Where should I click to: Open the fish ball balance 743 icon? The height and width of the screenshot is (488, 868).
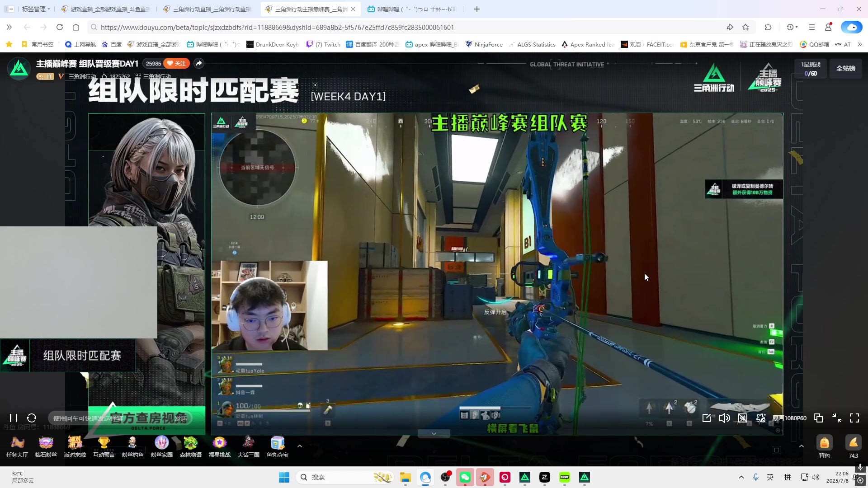click(x=854, y=447)
